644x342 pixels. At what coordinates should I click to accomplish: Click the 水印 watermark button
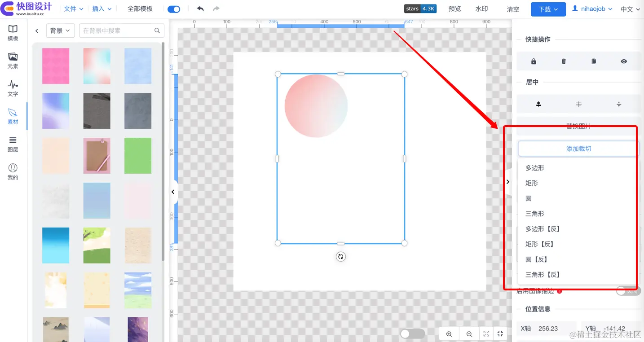tap(482, 9)
